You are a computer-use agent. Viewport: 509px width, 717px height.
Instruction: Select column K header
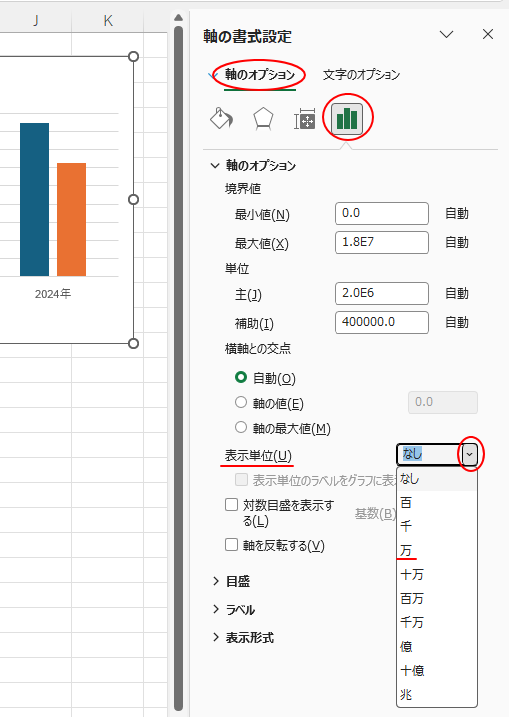pyautogui.click(x=108, y=20)
